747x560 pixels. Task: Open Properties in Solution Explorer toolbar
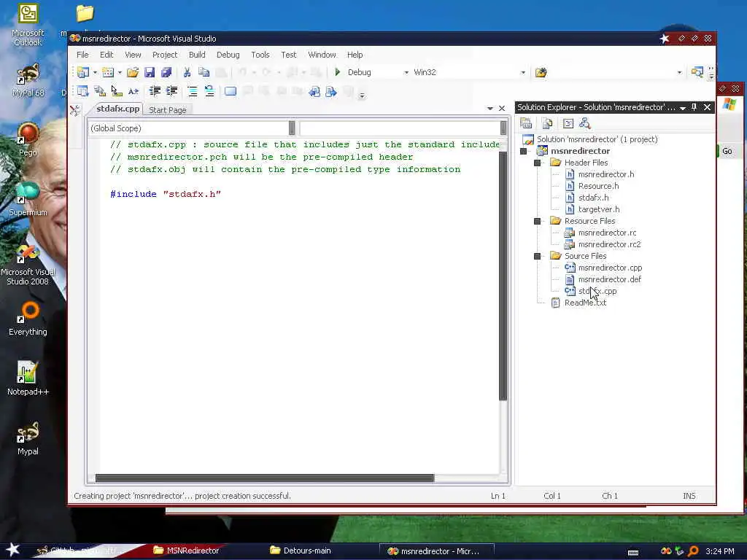526,124
